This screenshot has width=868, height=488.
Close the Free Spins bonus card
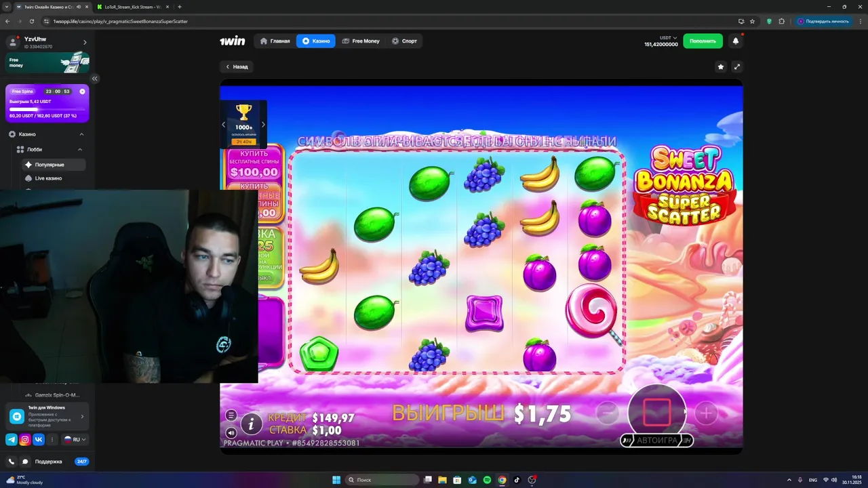click(x=82, y=91)
